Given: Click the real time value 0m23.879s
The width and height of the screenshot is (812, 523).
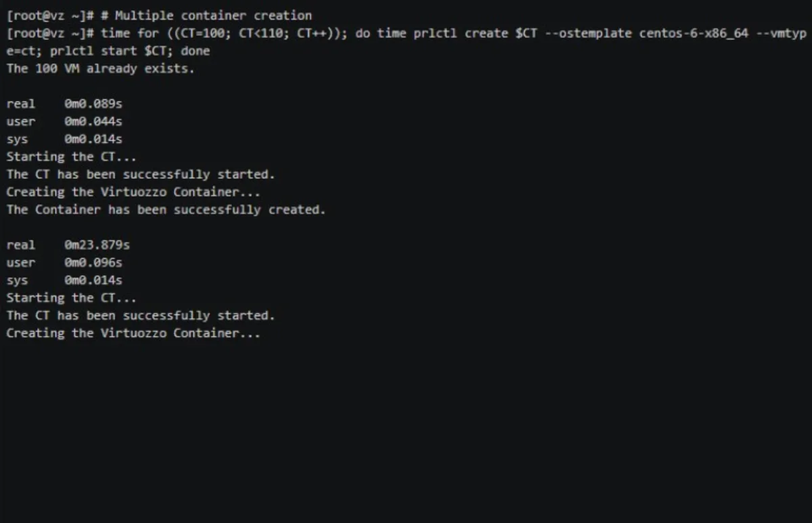Looking at the screenshot, I should pos(97,244).
